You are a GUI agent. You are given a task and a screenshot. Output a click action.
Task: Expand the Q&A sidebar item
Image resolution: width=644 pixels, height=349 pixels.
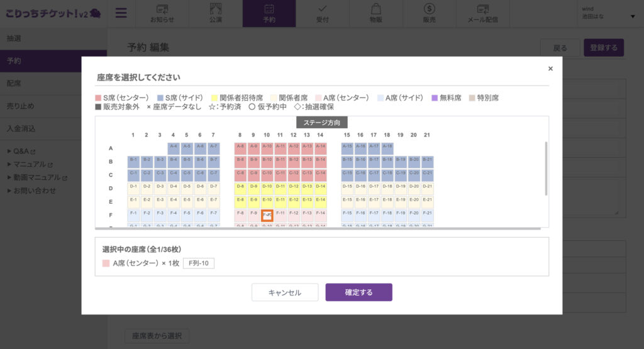21,151
